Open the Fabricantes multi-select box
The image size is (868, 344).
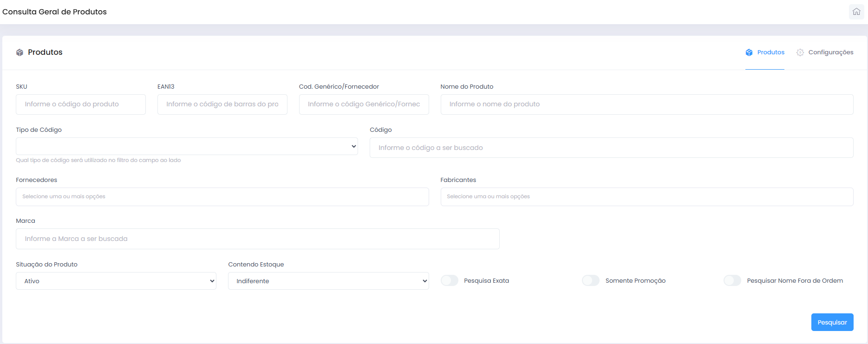pyautogui.click(x=646, y=197)
